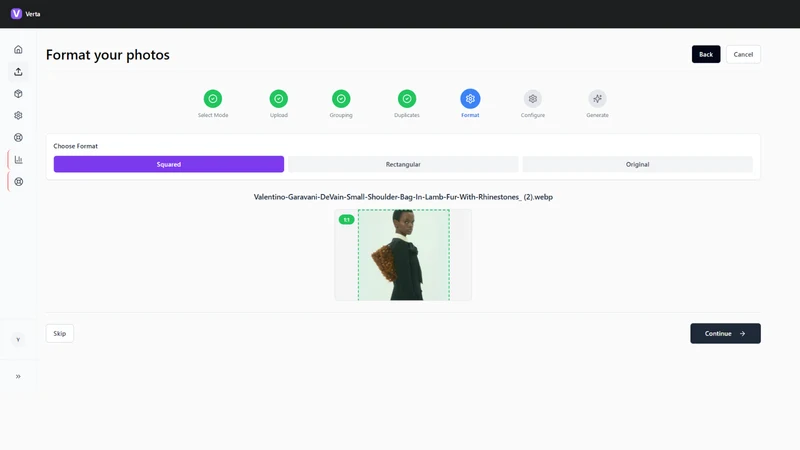The image size is (800, 450).
Task: Click the Format your photos heading
Action: coord(108,55)
